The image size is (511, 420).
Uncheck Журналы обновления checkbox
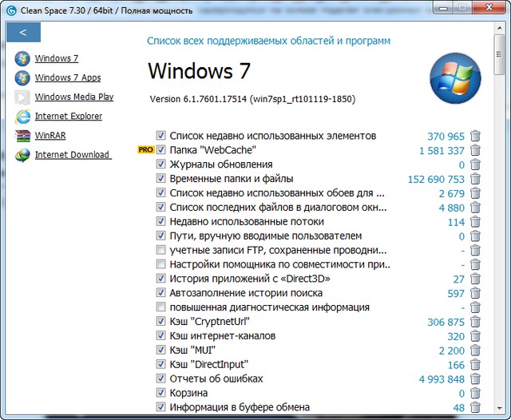click(x=161, y=164)
